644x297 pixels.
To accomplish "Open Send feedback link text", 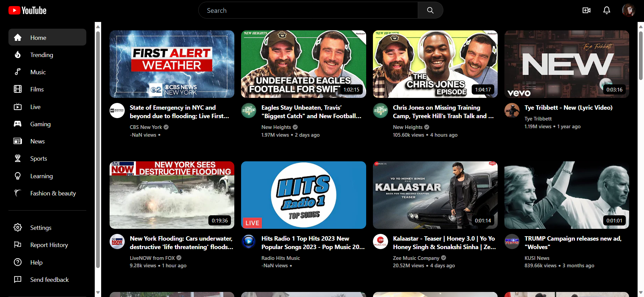I will (49, 279).
